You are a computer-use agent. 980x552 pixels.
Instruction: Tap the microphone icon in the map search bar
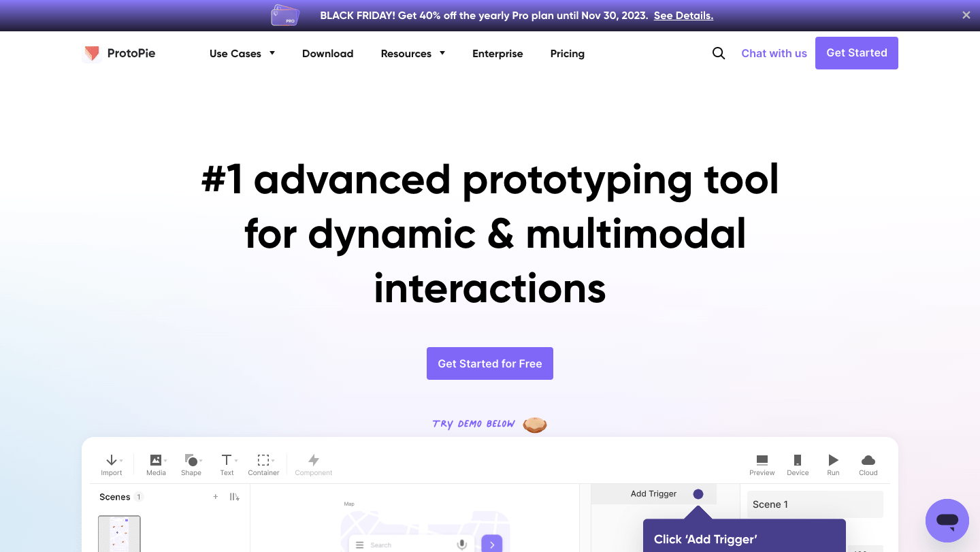462,545
